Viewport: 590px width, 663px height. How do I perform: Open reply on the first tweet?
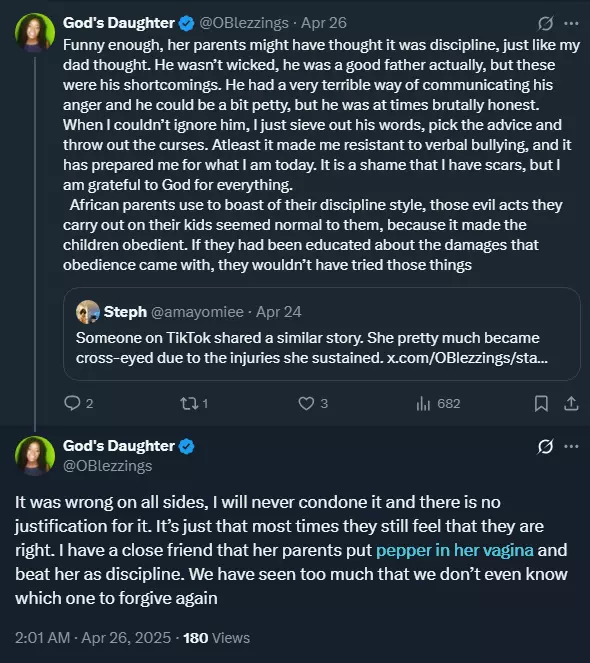(78, 403)
